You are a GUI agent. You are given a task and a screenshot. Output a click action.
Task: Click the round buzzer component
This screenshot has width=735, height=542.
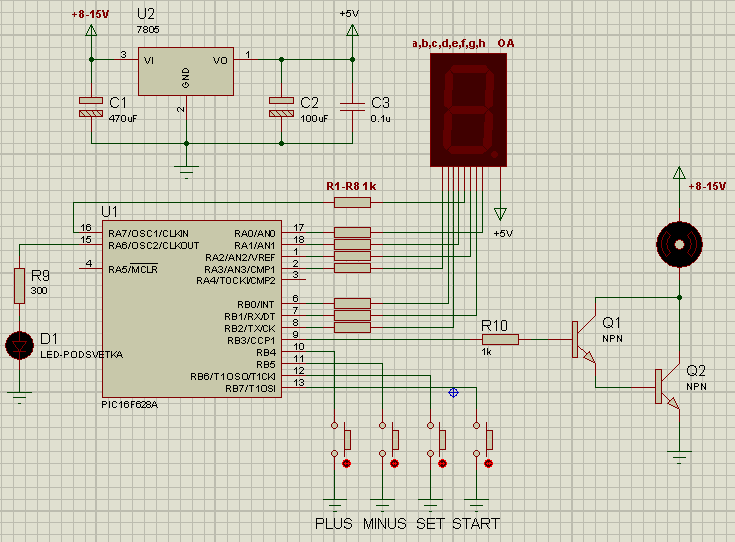680,240
